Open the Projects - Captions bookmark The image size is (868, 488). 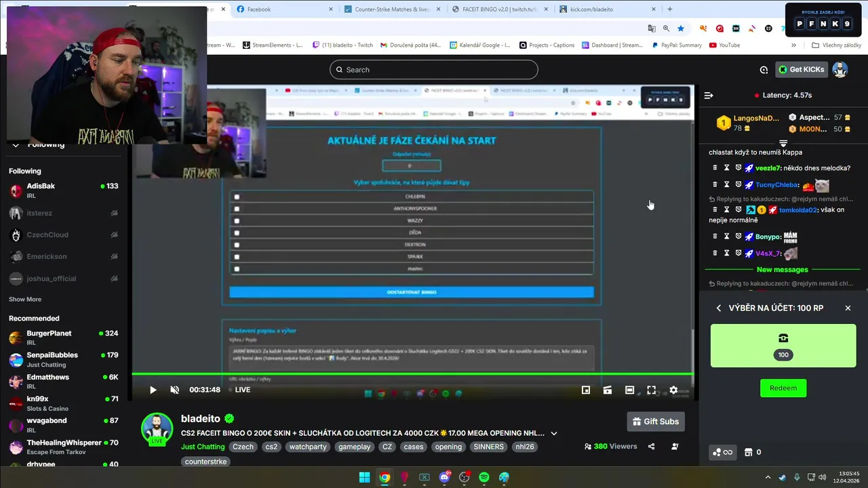pyautogui.click(x=547, y=45)
